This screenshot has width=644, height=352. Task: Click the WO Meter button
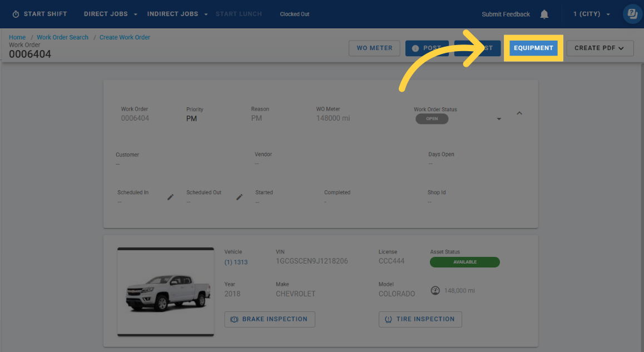click(374, 48)
